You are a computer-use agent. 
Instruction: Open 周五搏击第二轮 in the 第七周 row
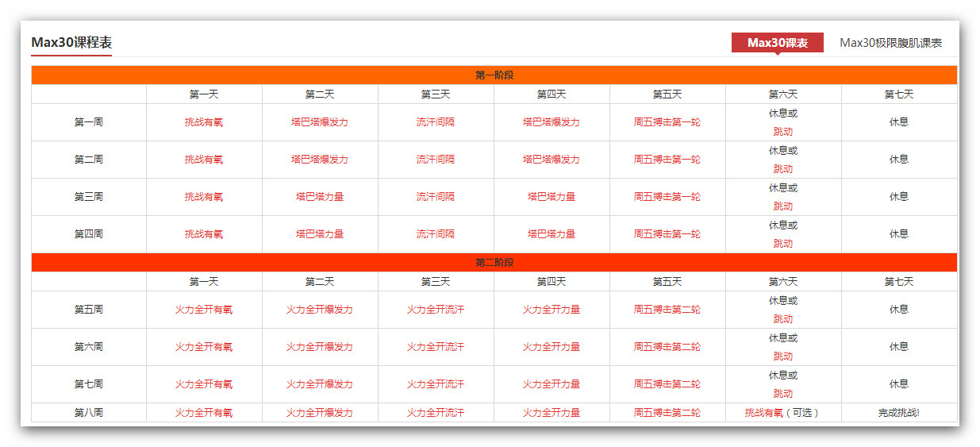pos(667,384)
